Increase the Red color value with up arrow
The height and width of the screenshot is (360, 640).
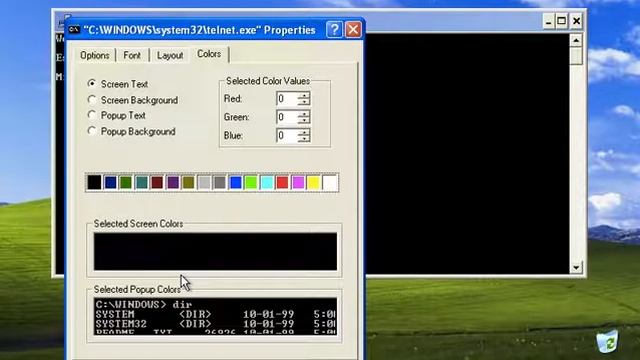(304, 95)
